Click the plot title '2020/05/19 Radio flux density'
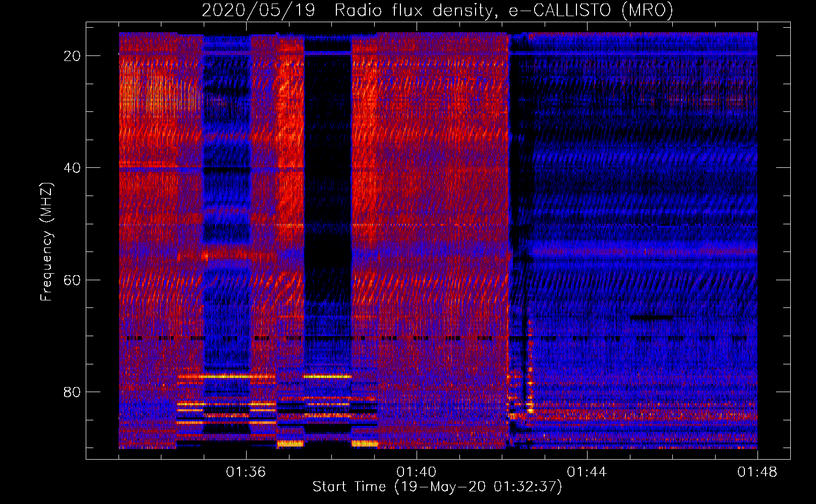The width and height of the screenshot is (816, 504). 437,10
